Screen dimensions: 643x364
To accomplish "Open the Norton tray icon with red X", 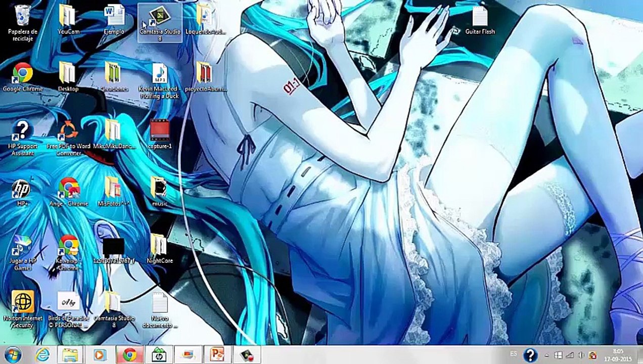I will click(592, 355).
